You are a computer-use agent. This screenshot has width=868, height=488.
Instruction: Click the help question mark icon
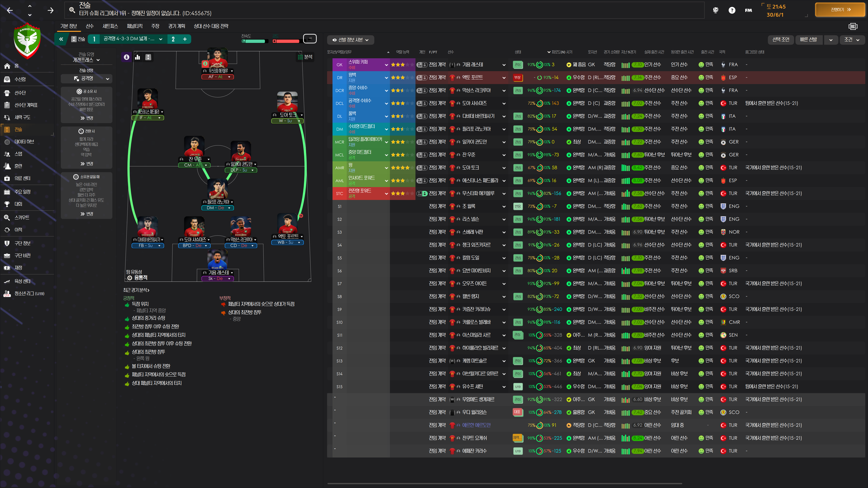click(732, 10)
